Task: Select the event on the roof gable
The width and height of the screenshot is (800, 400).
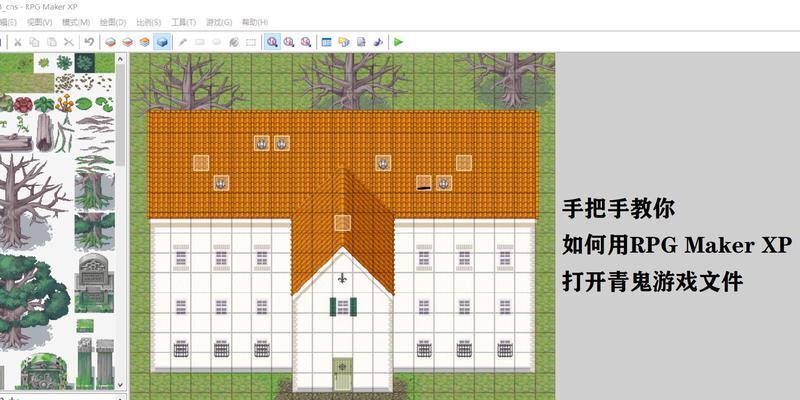Action: 342,223
